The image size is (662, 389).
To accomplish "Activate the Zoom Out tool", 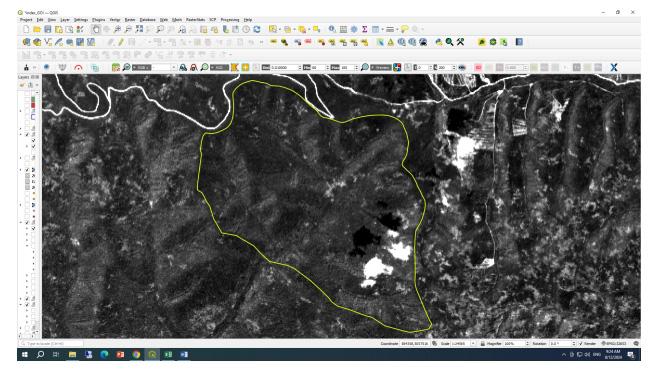I will pos(128,29).
